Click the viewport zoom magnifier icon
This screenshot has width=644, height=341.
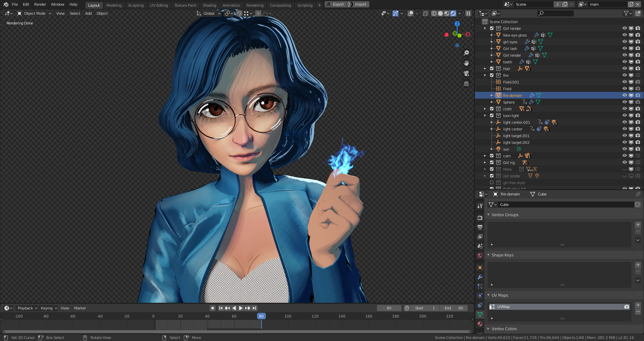click(466, 53)
